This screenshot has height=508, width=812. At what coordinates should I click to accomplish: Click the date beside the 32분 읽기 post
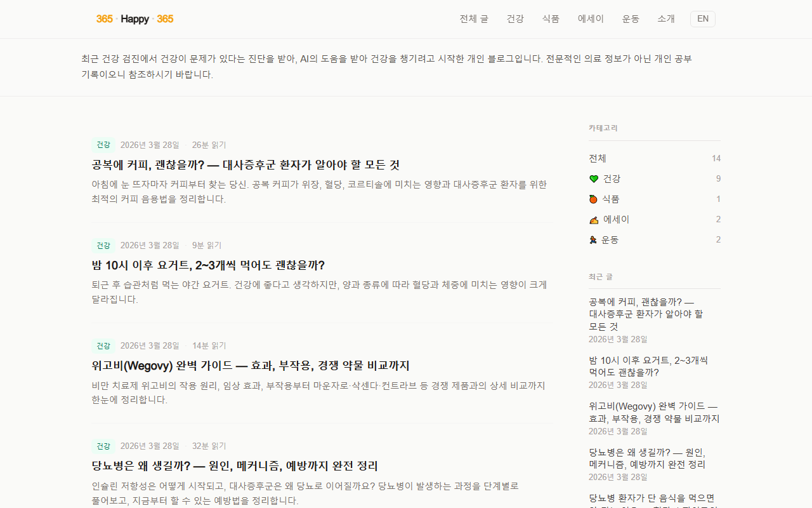pos(150,446)
